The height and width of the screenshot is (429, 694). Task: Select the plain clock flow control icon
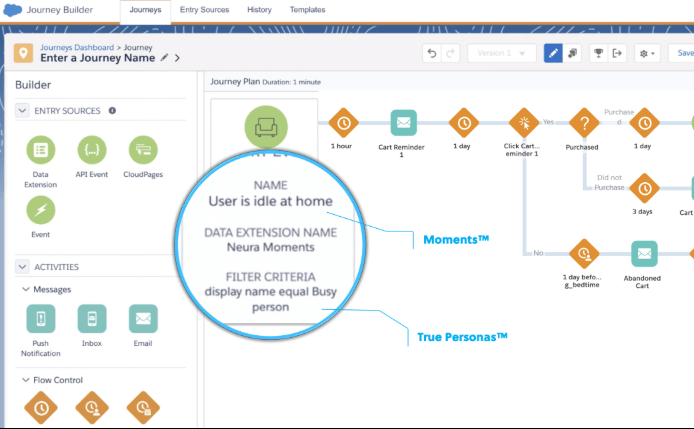41,408
